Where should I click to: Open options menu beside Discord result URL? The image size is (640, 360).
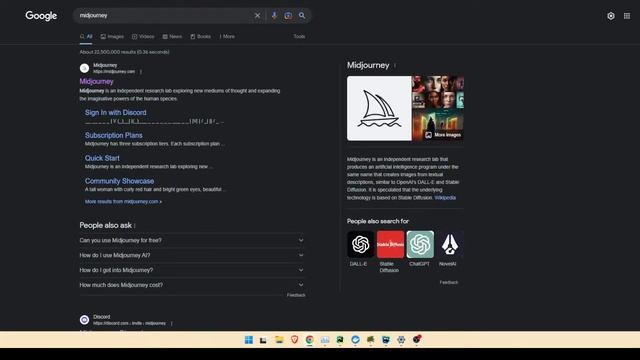(172, 323)
